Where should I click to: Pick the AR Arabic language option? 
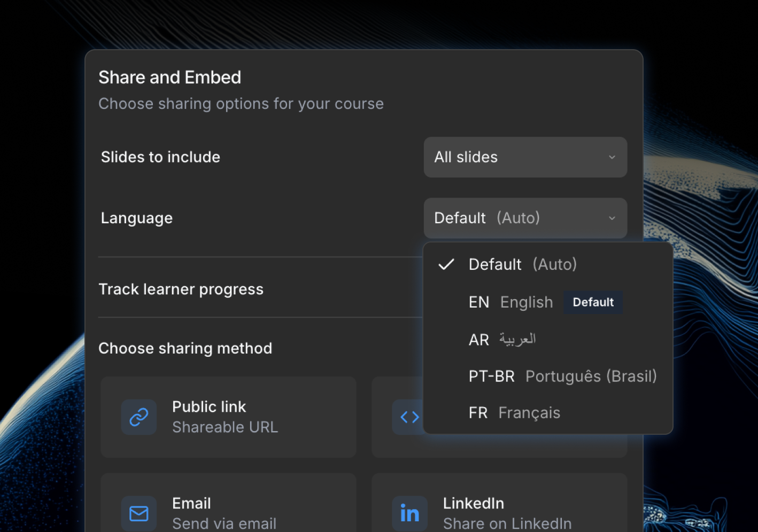502,340
